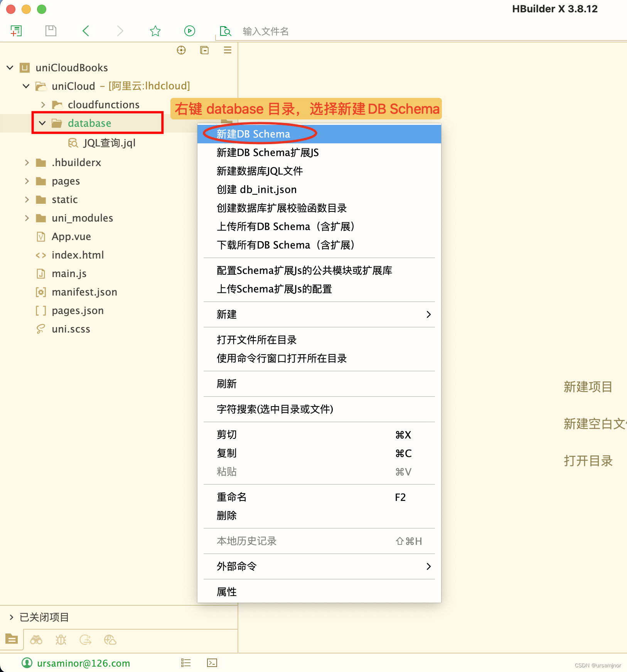Expand the pages folder
Screen dimensions: 627x672
27,181
